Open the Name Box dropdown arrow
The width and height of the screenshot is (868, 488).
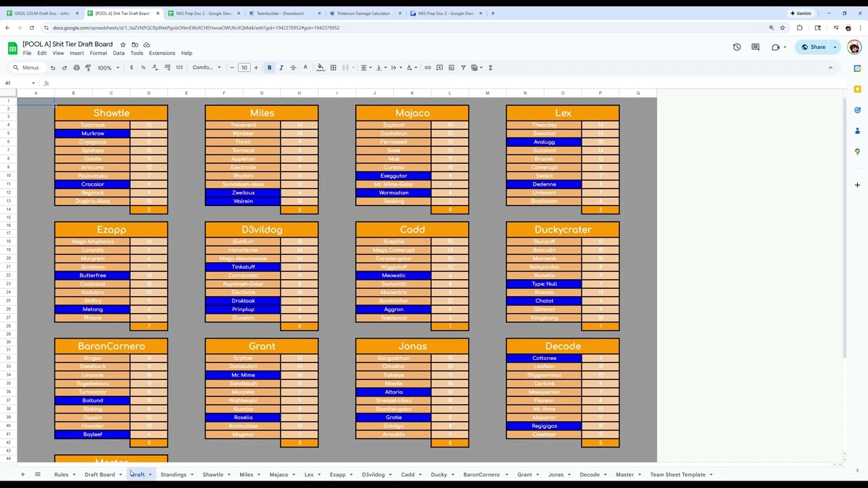pyautogui.click(x=33, y=83)
